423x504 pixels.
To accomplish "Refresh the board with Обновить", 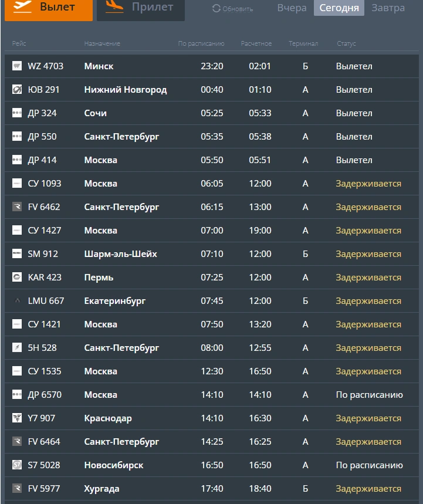I will pyautogui.click(x=233, y=9).
